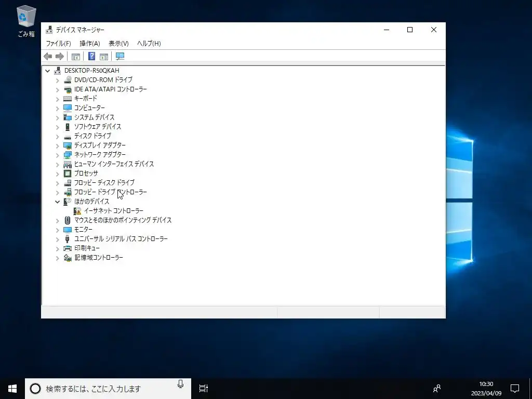The width and height of the screenshot is (532, 399).
Task: Select the コンピューター label
Action: click(x=89, y=108)
